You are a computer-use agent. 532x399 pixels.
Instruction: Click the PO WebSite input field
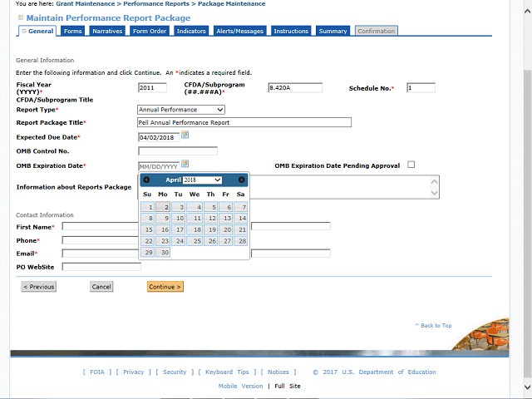(101, 267)
